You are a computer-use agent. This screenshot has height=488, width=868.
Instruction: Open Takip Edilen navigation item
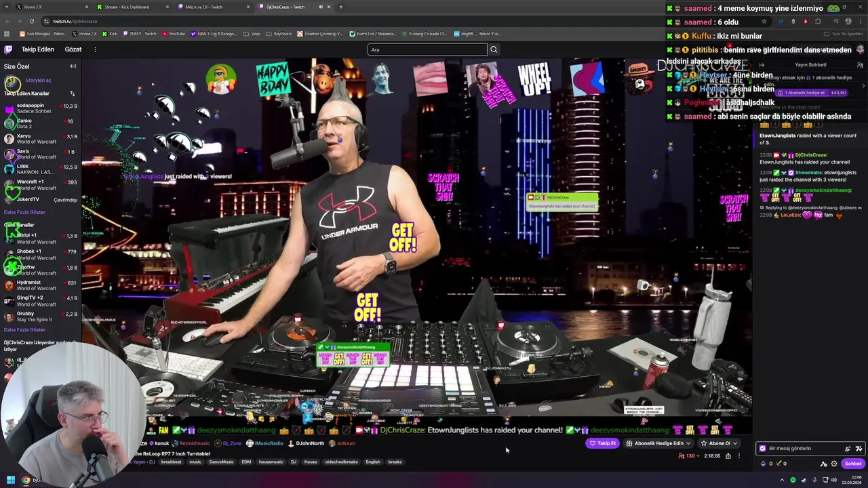point(37,49)
